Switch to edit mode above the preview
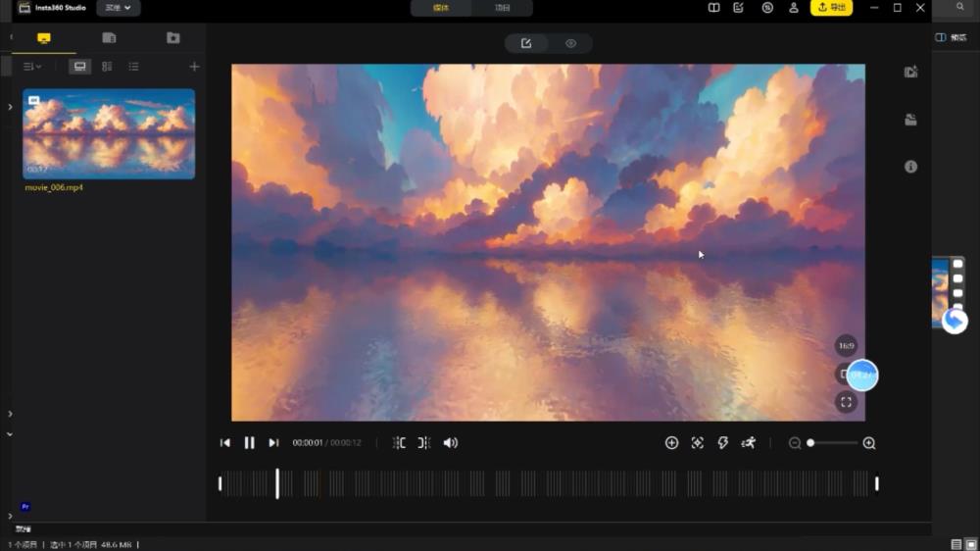980x551 pixels. point(526,43)
